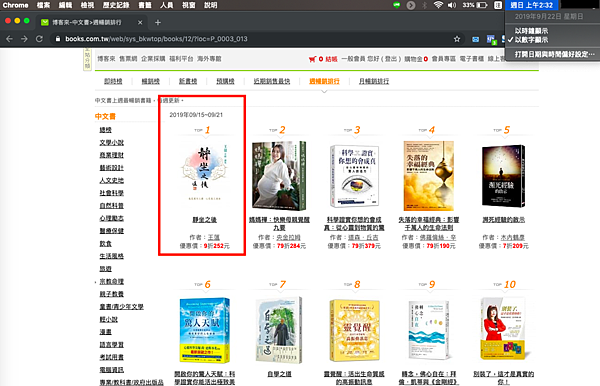
Task: Switch to the 即時榜 ranking tab
Action: [113, 81]
